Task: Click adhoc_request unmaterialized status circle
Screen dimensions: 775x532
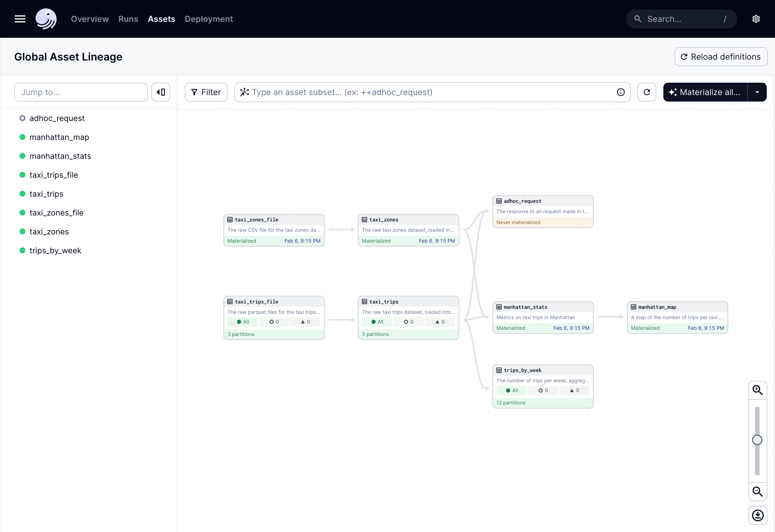Action: tap(22, 118)
